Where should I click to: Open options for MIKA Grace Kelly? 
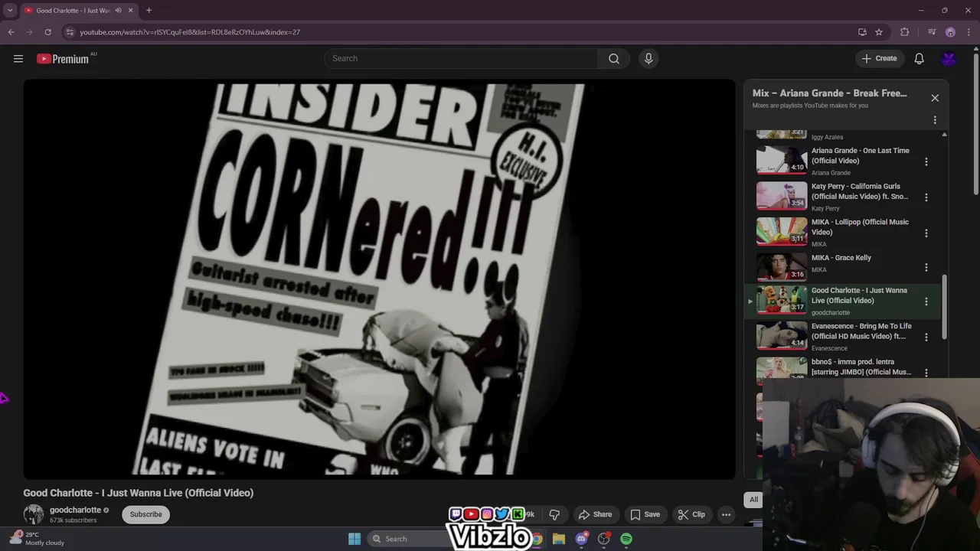pos(926,267)
